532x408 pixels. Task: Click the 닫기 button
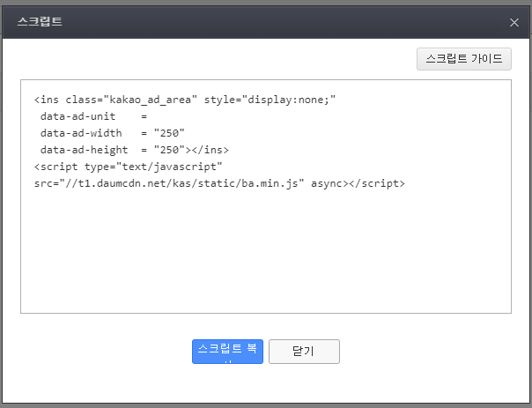(x=304, y=352)
